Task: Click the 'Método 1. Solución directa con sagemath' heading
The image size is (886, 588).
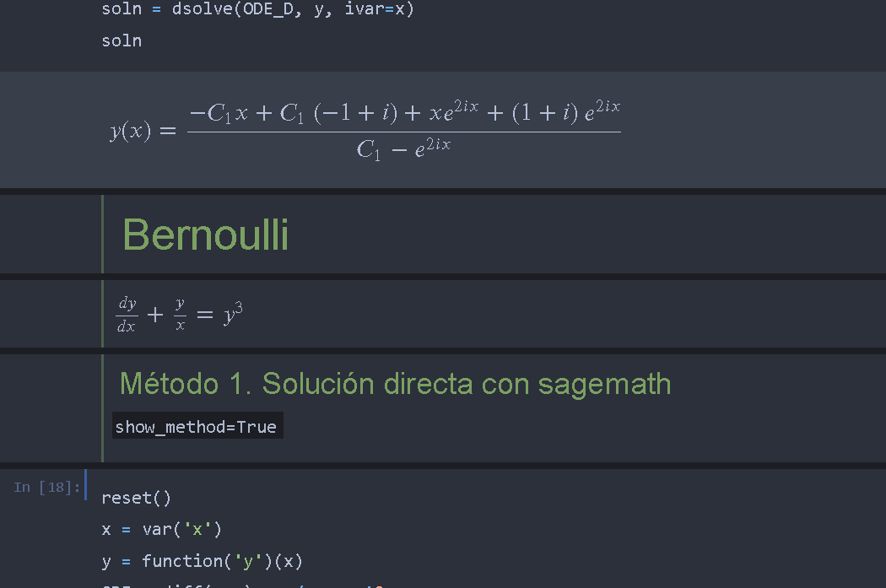Action: pos(395,384)
